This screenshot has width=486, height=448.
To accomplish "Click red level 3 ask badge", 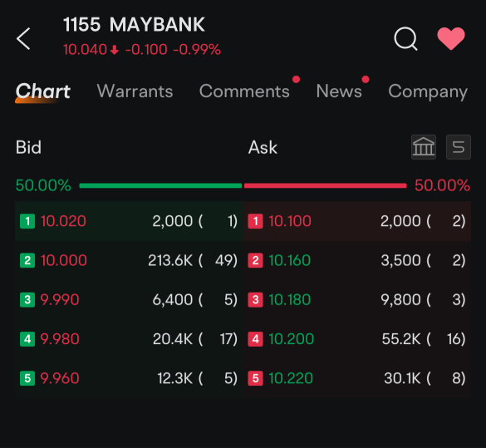I will (255, 300).
